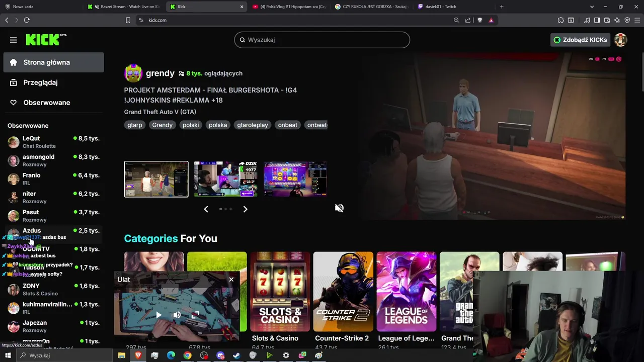The height and width of the screenshot is (362, 644).
Task: Go to Strona główna in the sidebar
Action: tap(53, 62)
